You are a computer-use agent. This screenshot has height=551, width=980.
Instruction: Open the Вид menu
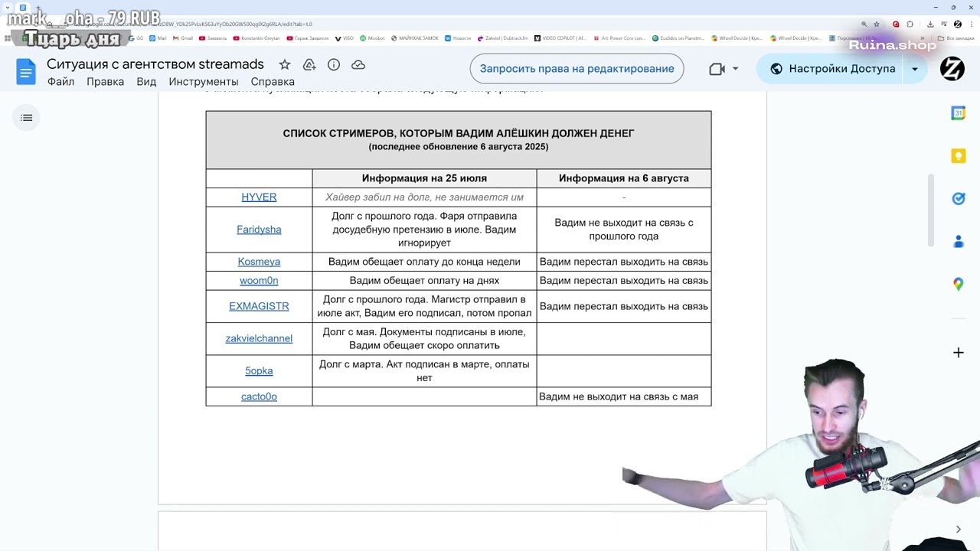[146, 82]
